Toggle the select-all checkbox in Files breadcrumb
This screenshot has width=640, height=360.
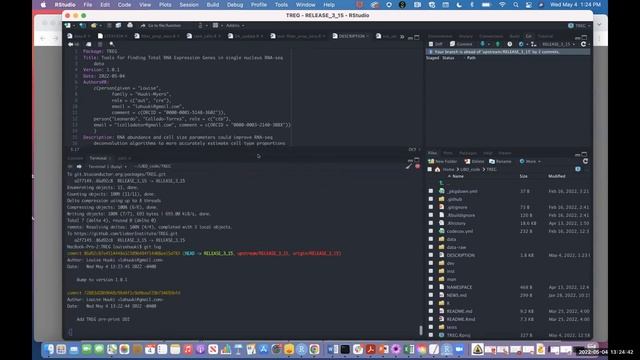429,169
